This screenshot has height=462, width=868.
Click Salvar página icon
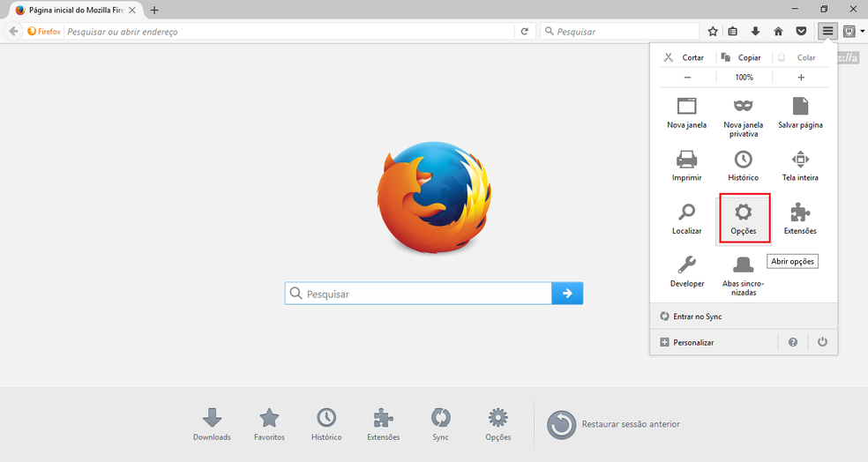pos(800,105)
